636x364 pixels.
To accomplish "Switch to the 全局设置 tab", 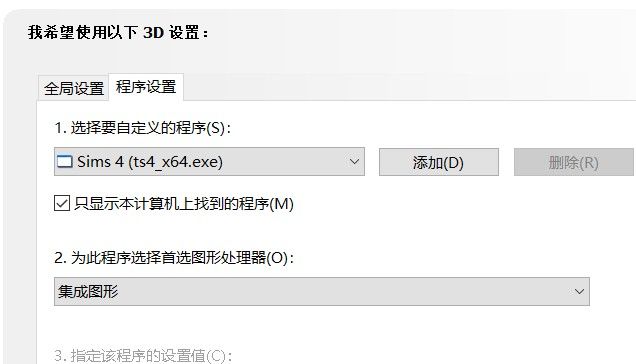I will 74,88.
